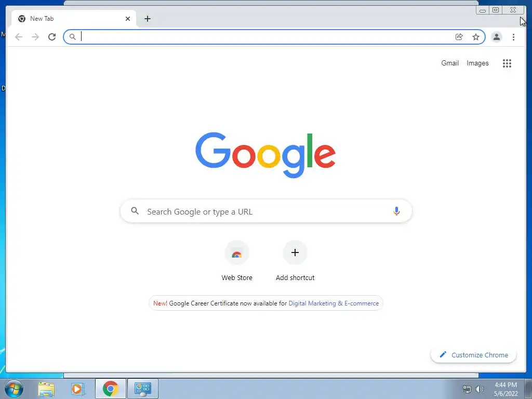Minimize the Chrome window
Image resolution: width=532 pixels, height=399 pixels.
[x=483, y=10]
